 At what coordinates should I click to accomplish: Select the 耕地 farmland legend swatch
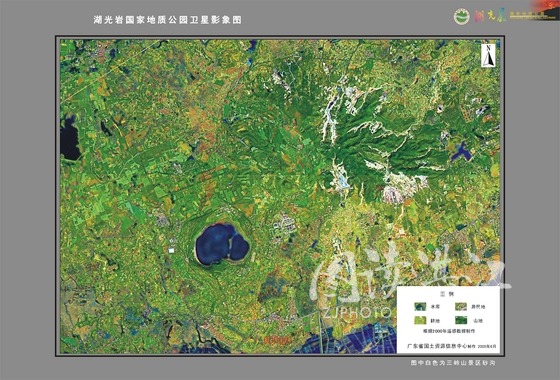tap(420, 320)
